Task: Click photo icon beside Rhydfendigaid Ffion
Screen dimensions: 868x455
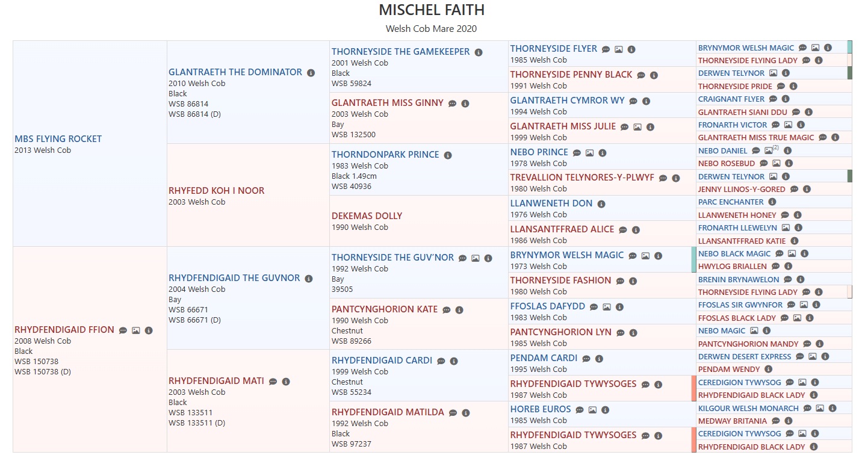Action: [136, 330]
